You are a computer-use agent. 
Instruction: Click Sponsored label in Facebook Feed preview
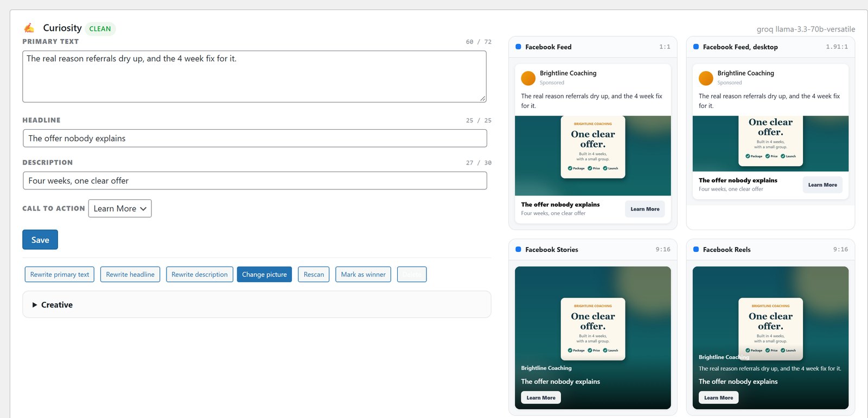pos(552,83)
